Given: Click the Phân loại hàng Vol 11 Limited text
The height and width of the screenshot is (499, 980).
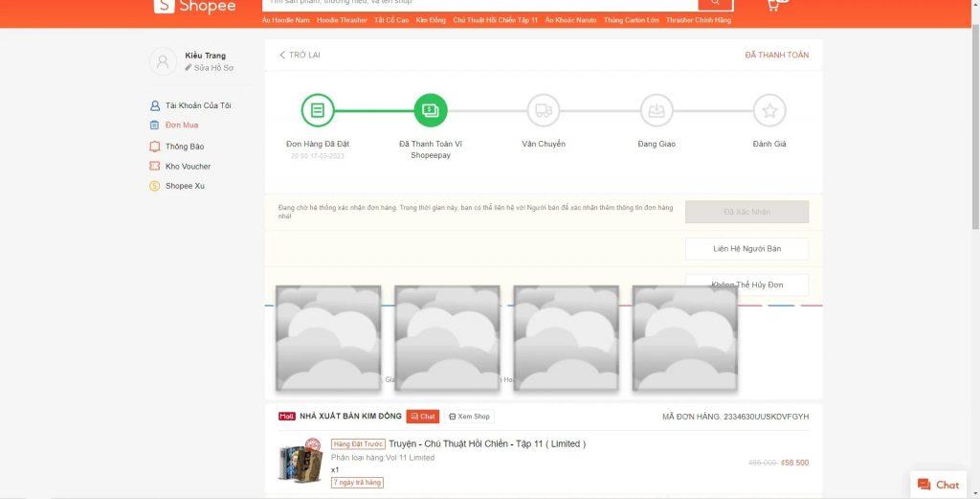Looking at the screenshot, I should coord(383,458).
